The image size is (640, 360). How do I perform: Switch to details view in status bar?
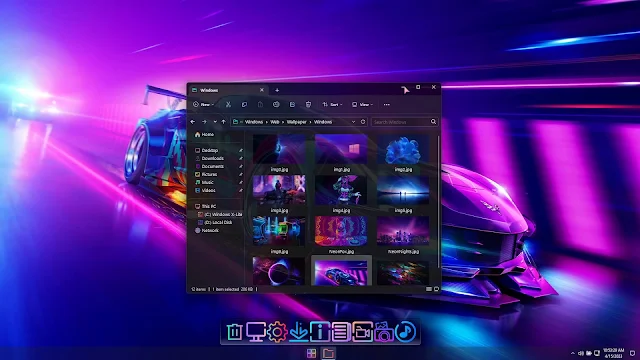(x=429, y=289)
